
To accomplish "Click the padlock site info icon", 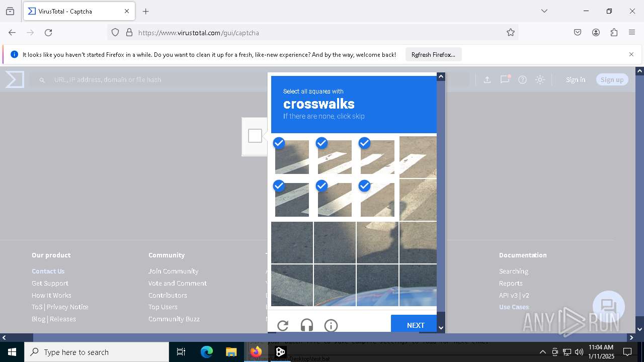I will point(129,33).
